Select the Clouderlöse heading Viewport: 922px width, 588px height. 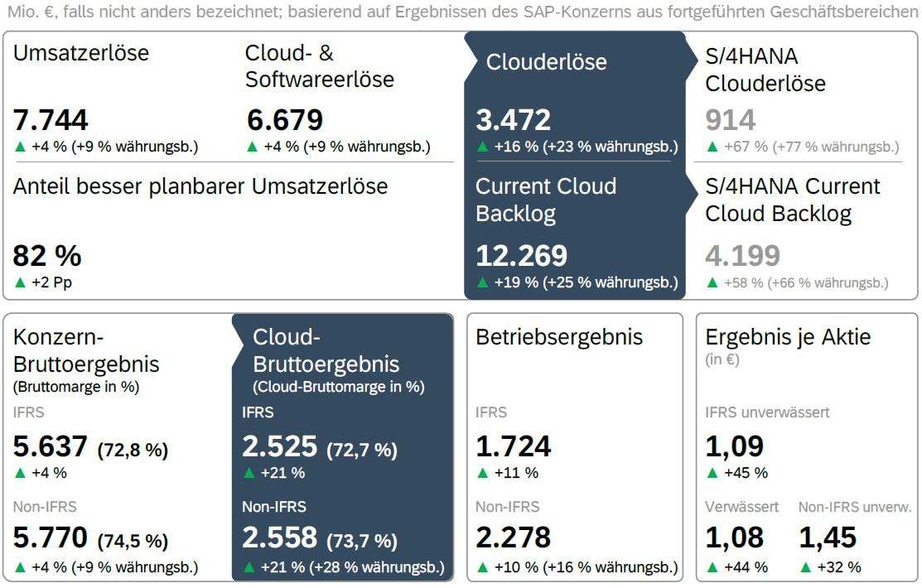pyautogui.click(x=546, y=62)
